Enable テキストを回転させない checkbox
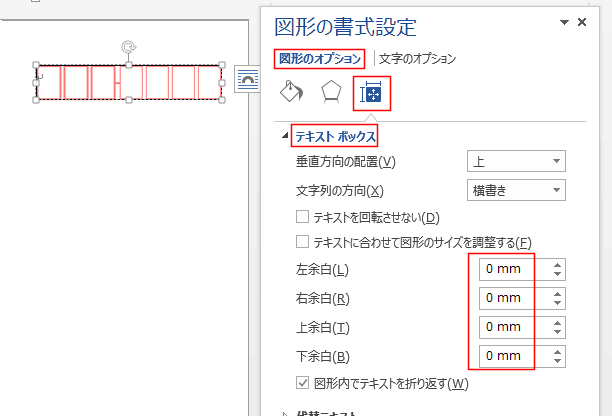Image resolution: width=612 pixels, height=416 pixels. pos(303,217)
